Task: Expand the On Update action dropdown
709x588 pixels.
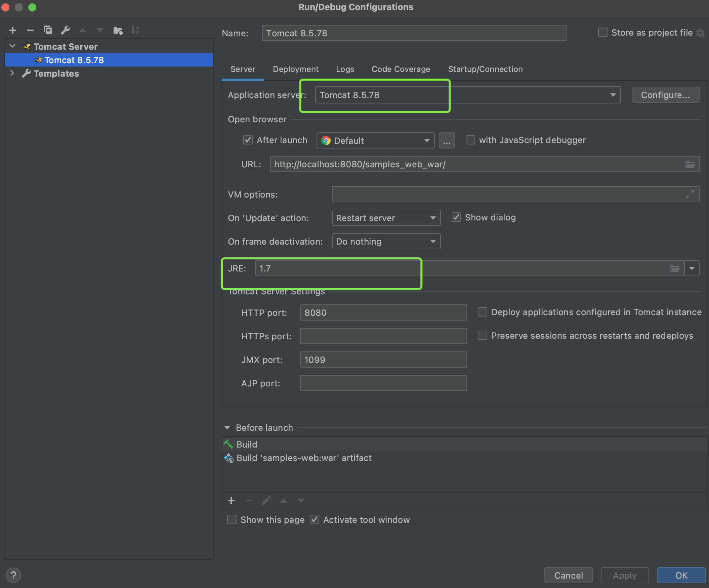Action: (x=432, y=218)
